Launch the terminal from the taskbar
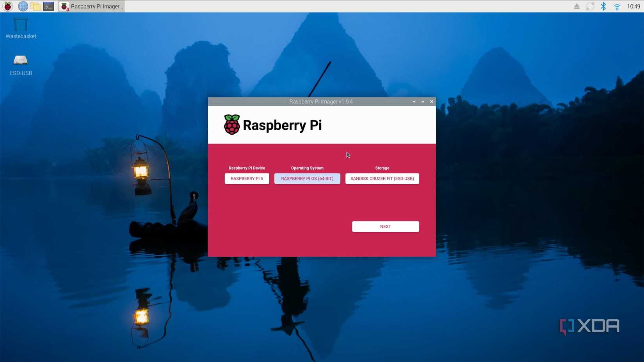Image resolution: width=644 pixels, height=362 pixels. tap(49, 6)
